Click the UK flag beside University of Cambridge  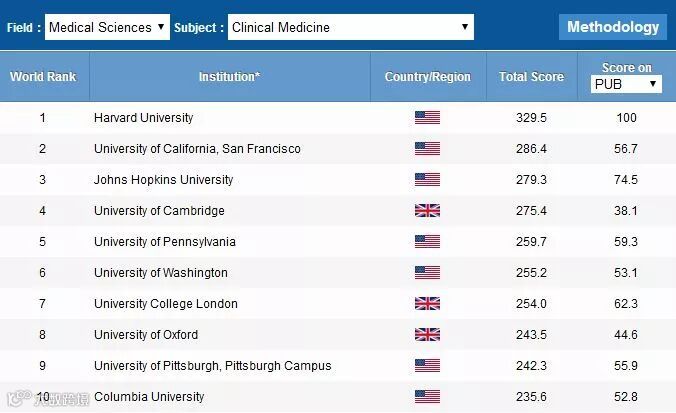pos(427,211)
